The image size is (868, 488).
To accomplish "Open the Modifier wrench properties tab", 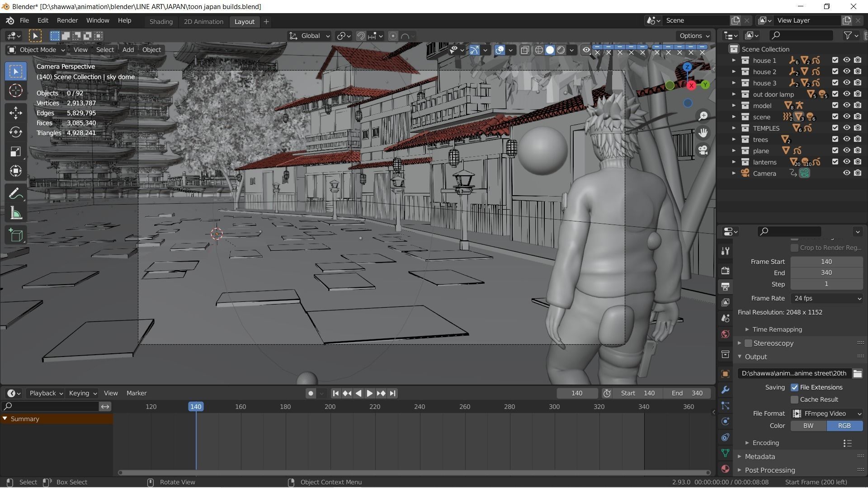I will pos(726,390).
